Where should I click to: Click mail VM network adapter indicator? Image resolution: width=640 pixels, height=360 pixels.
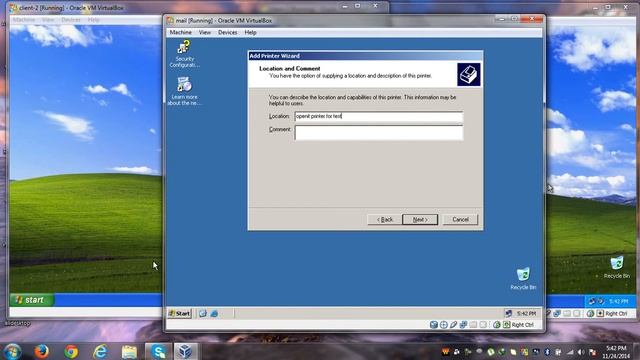[x=463, y=325]
